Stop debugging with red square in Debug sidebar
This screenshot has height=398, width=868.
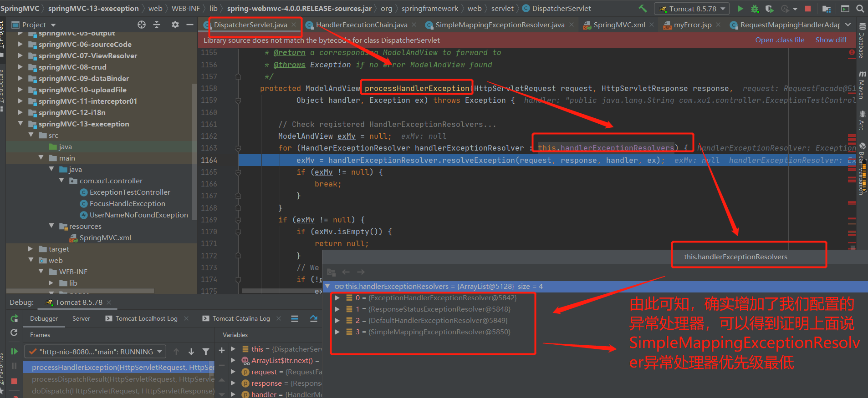point(14,381)
